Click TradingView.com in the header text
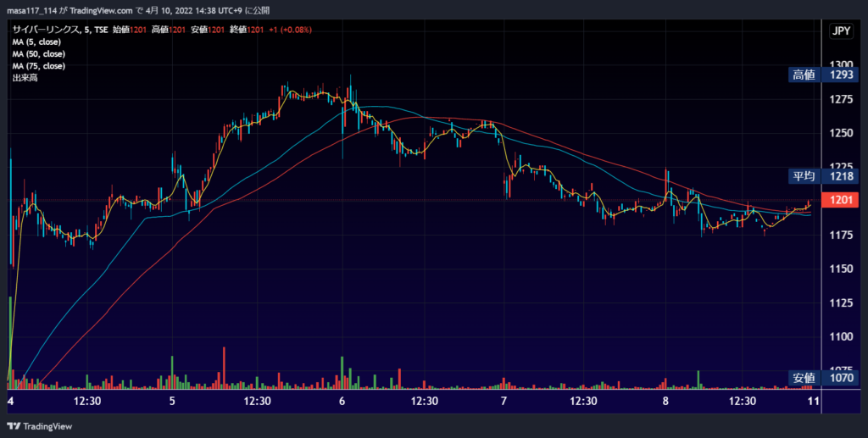This screenshot has height=438, width=868. coord(102,10)
